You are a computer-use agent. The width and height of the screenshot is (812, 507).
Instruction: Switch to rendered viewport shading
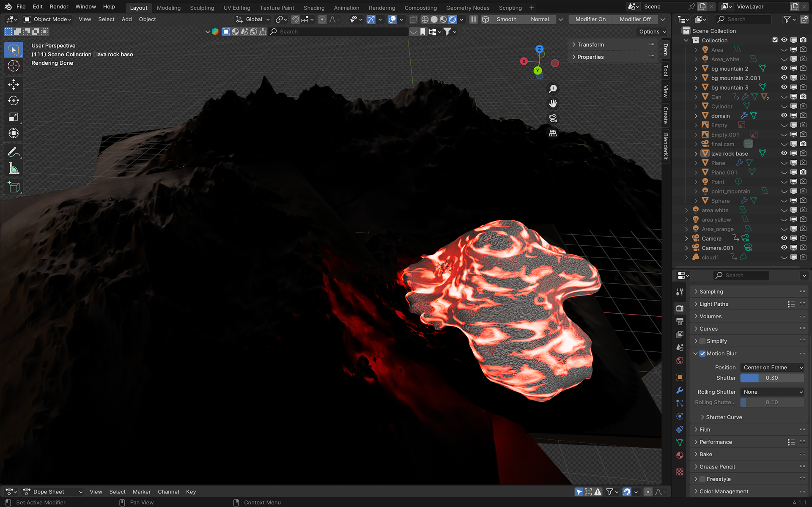(x=453, y=19)
